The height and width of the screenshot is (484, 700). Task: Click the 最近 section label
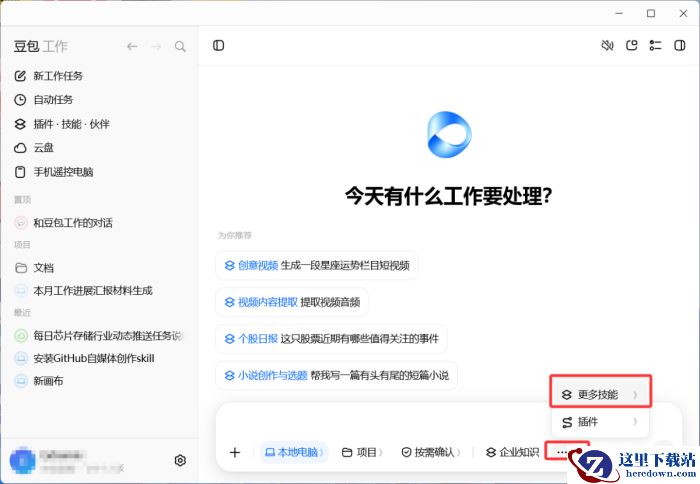(x=22, y=313)
